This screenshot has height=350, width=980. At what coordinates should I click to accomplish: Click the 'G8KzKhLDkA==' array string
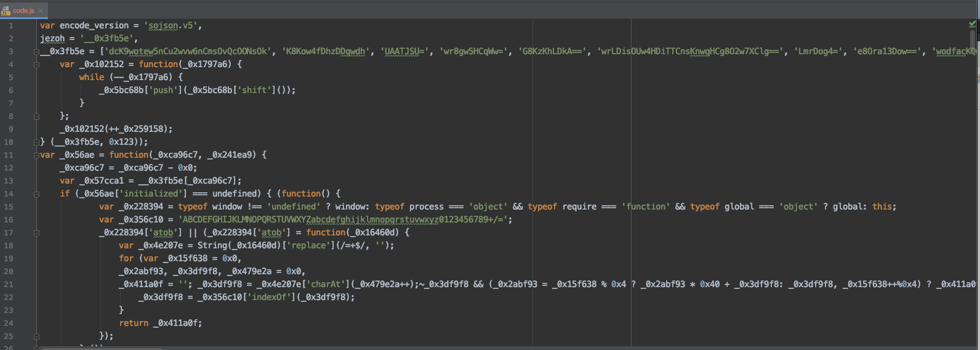click(x=552, y=51)
